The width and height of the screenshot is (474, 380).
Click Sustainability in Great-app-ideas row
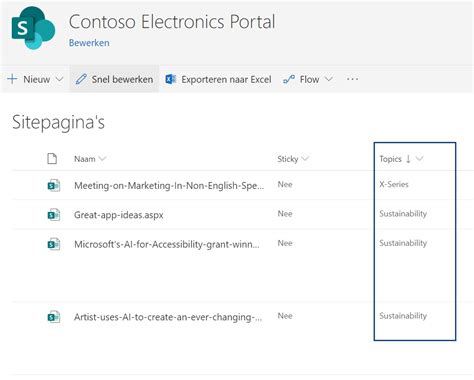(403, 214)
